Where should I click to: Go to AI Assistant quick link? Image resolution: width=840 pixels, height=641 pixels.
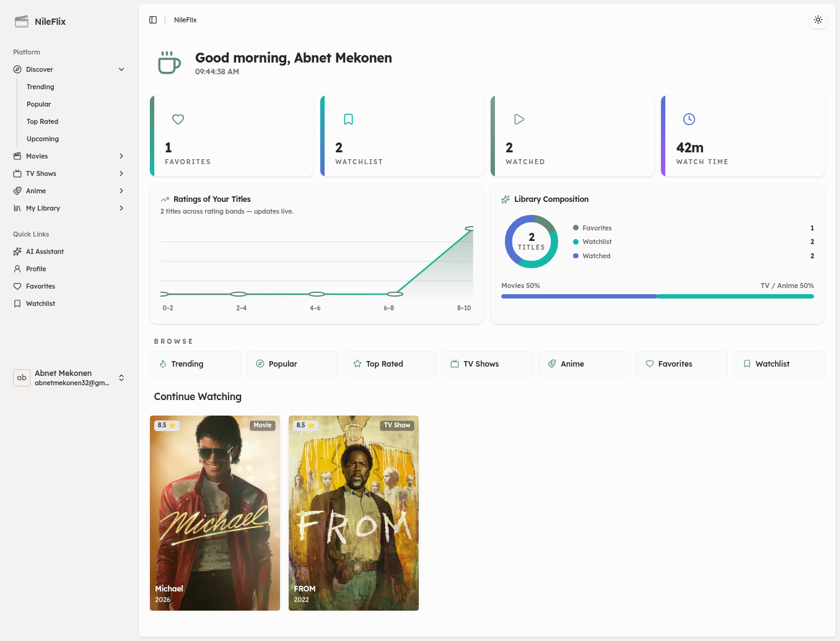point(69,251)
